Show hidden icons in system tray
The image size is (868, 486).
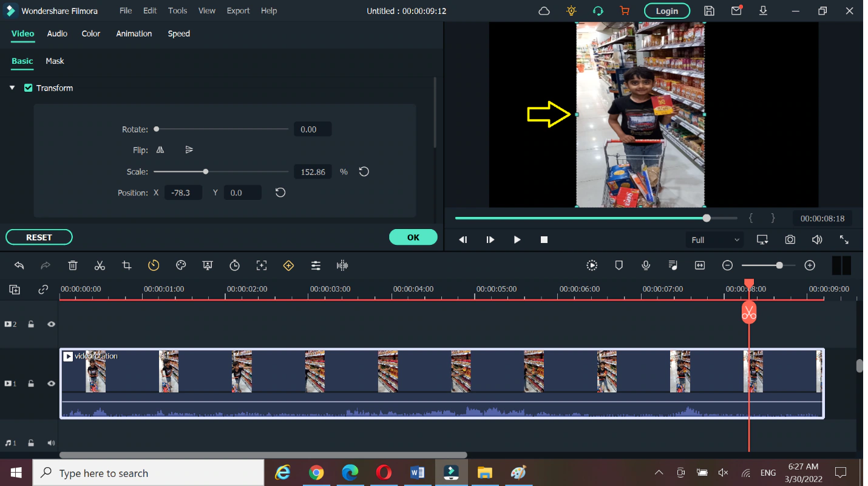coord(659,473)
